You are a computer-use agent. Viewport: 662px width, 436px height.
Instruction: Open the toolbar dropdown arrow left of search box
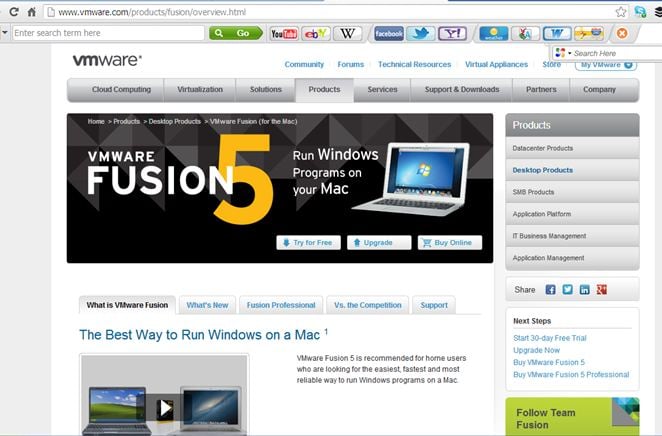(x=5, y=32)
